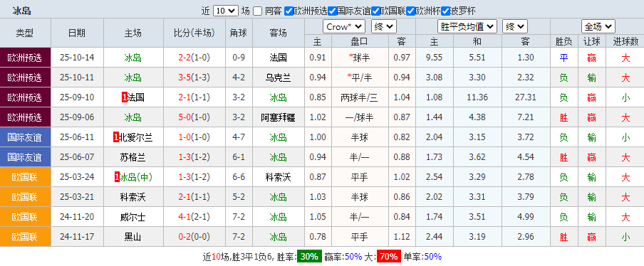Click the red card badge next to 冰岛(中)
644x266 pixels.
(117, 178)
